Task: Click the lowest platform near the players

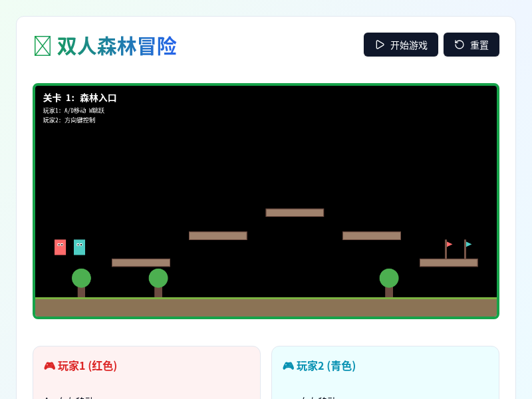Action: [140, 263]
